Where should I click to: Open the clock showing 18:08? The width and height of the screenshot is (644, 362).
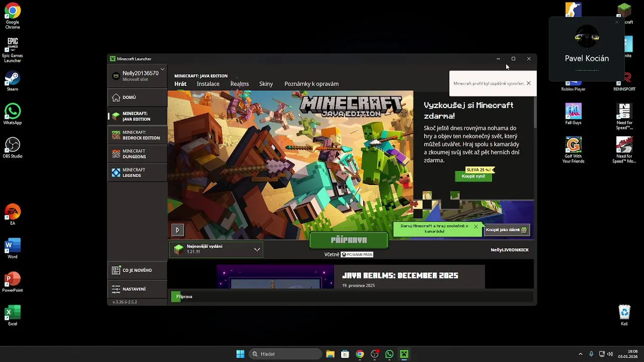coord(629,354)
